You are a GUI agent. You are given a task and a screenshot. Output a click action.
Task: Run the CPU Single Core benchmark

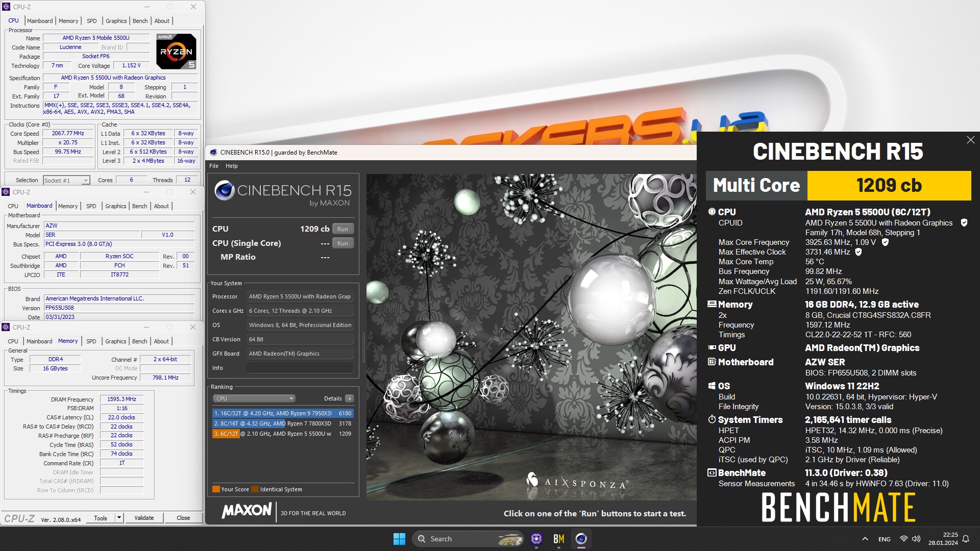[x=342, y=243]
